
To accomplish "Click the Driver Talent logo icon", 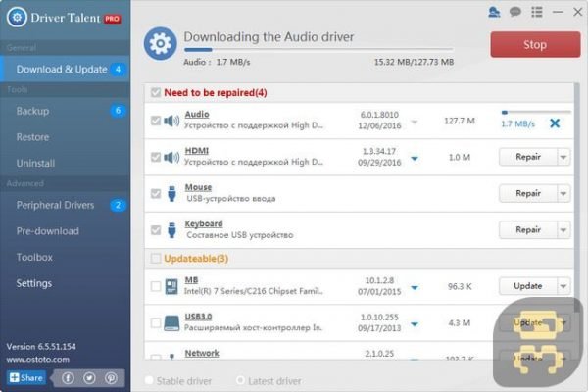I will pos(17,17).
